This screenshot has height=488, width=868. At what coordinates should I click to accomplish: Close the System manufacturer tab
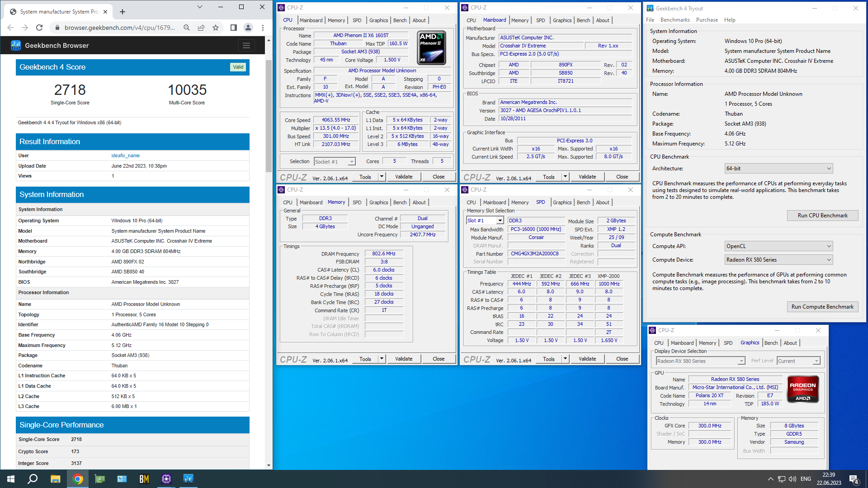pyautogui.click(x=105, y=12)
